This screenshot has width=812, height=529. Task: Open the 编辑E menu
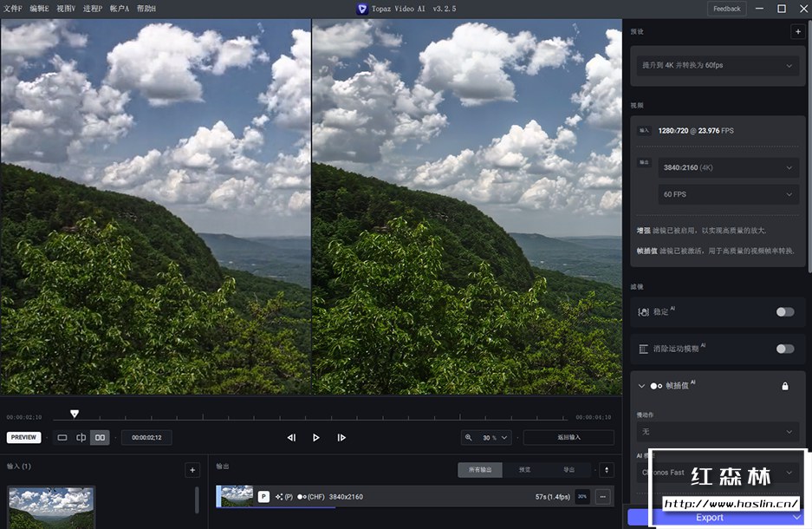click(39, 9)
